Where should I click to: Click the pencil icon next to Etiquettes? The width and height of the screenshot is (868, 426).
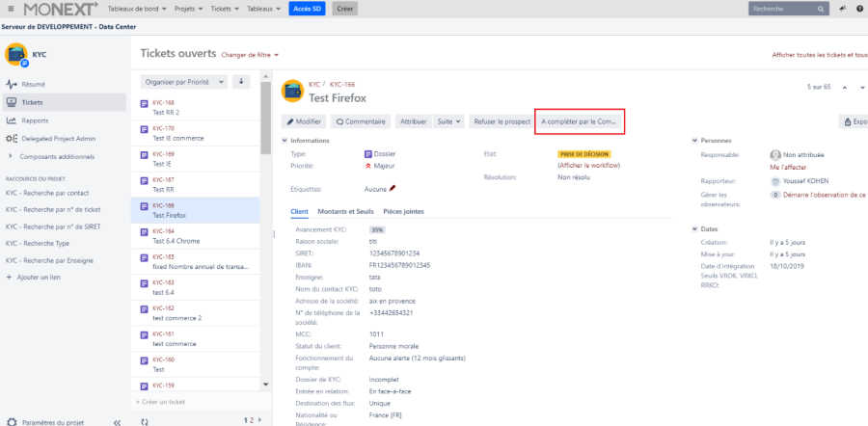[x=393, y=189]
